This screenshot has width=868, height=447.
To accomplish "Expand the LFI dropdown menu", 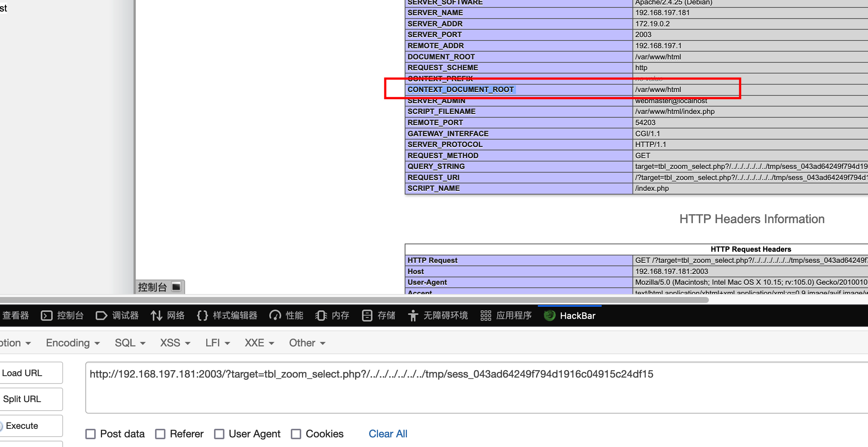I will click(x=218, y=343).
